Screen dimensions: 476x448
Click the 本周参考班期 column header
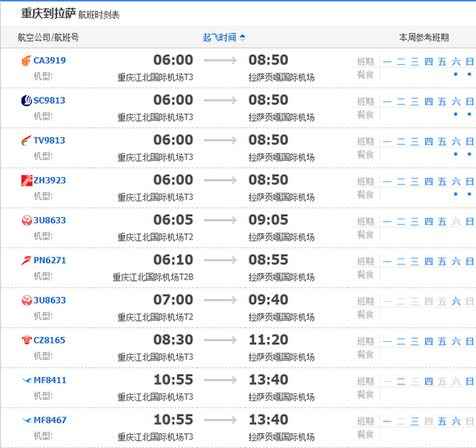pos(424,37)
